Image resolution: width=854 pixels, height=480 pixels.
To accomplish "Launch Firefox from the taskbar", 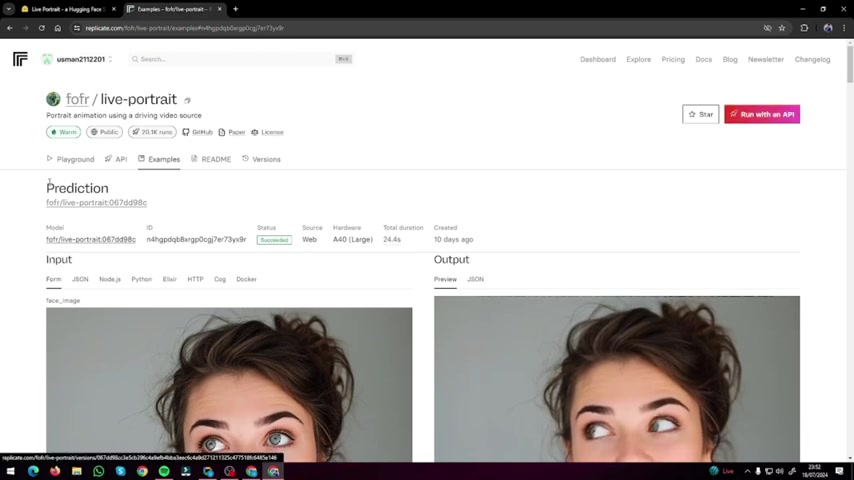I will point(55,471).
